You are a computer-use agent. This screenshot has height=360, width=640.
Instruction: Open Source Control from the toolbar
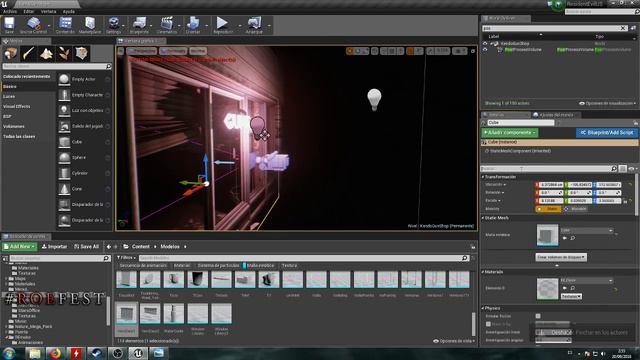click(x=33, y=24)
